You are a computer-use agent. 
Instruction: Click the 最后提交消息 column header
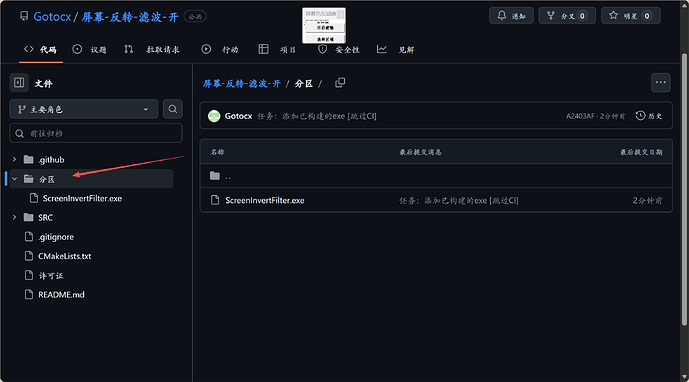421,152
